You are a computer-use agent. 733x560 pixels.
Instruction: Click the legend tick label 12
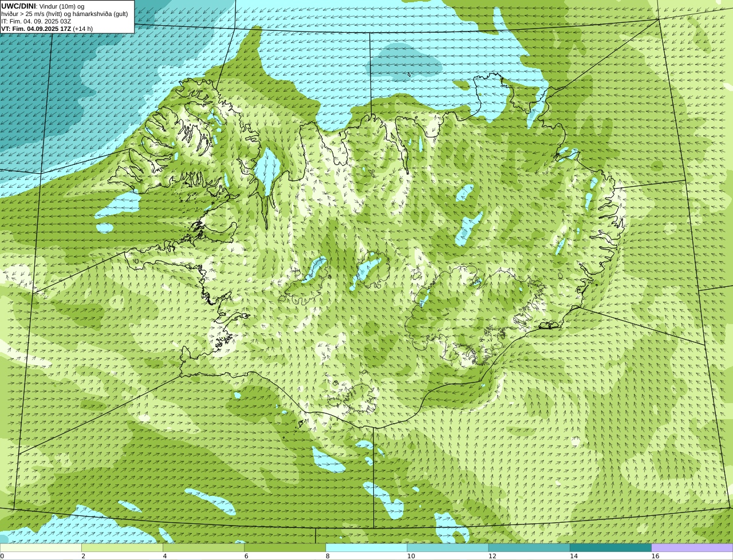tap(492, 556)
